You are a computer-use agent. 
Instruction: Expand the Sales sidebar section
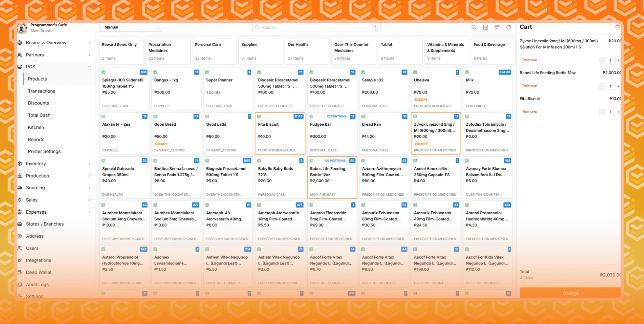pos(89,200)
